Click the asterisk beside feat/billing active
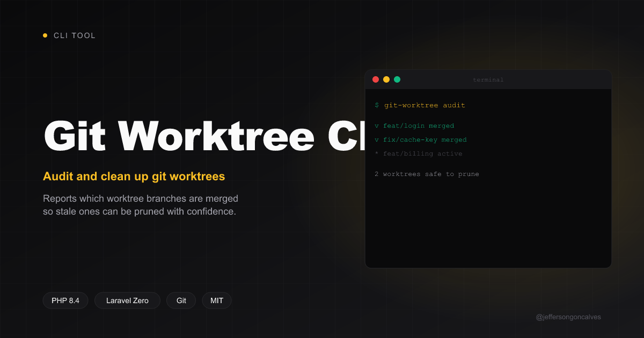This screenshot has width=644, height=338. (377, 153)
